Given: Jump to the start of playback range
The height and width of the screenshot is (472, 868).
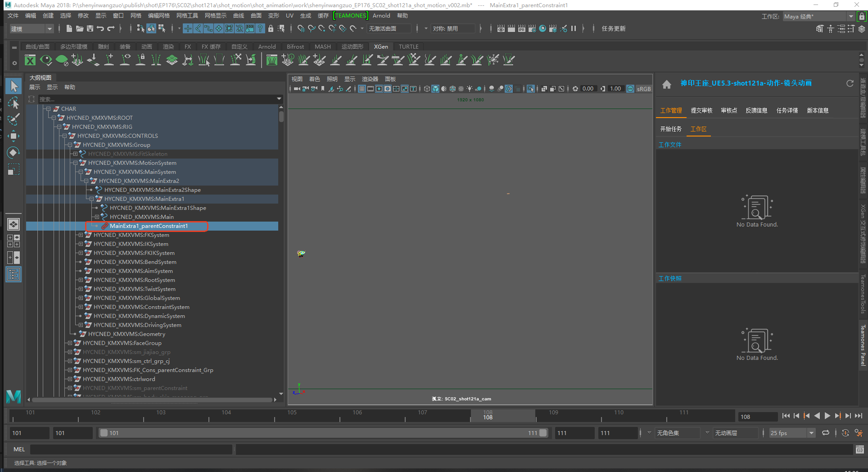Looking at the screenshot, I should pos(786,416).
